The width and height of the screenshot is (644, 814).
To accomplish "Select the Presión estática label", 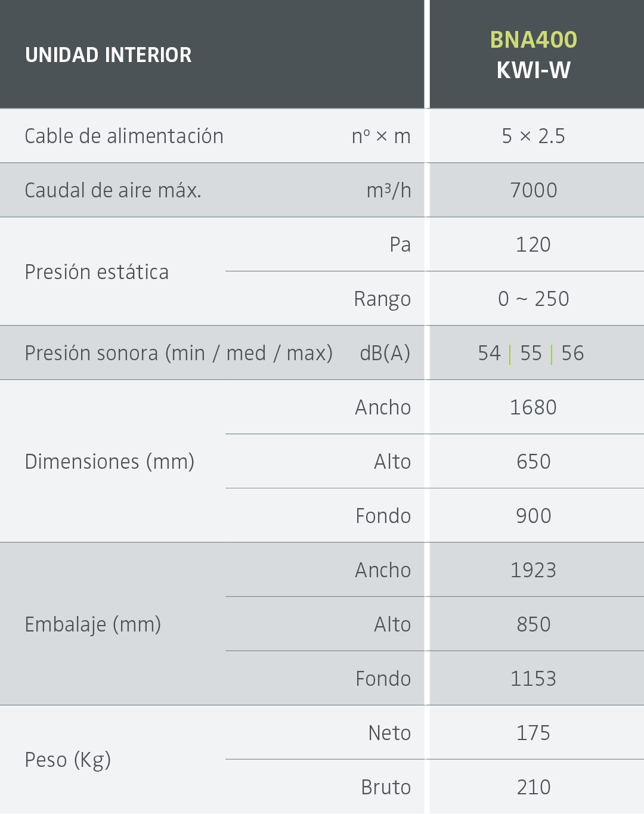I will (x=97, y=272).
